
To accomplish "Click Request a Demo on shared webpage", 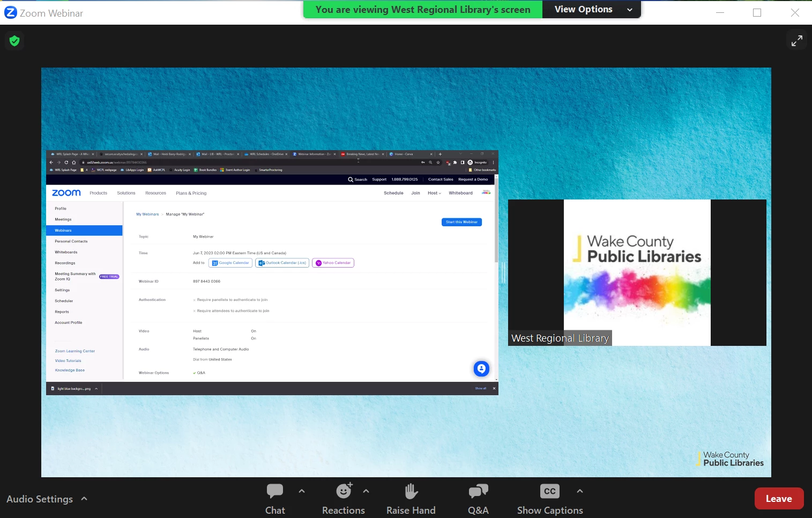I will pos(473,180).
